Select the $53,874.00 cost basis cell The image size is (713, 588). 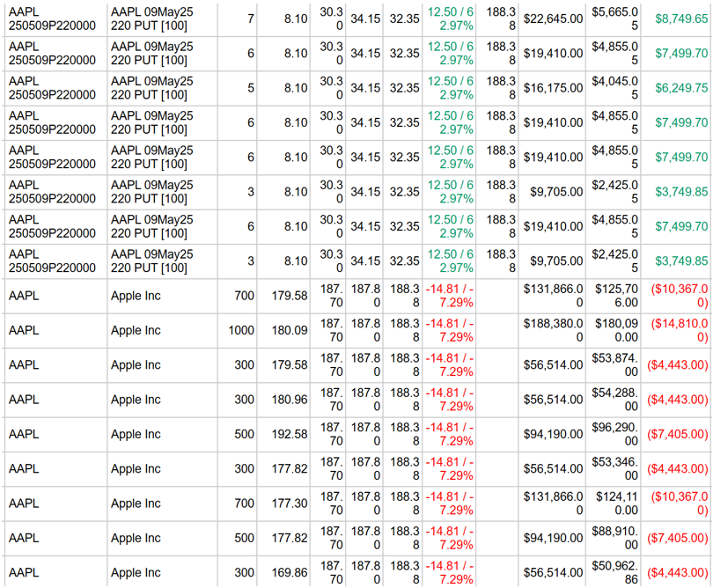coord(614,365)
